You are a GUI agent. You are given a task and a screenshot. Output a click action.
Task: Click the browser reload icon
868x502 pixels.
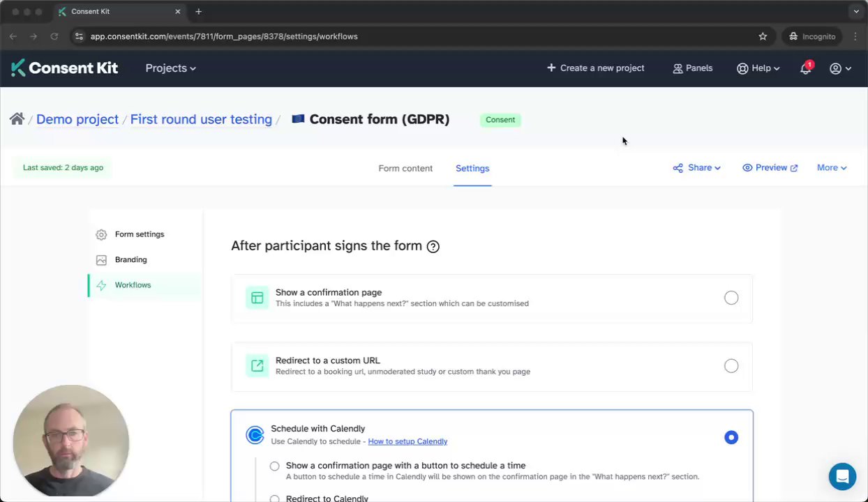pos(54,36)
